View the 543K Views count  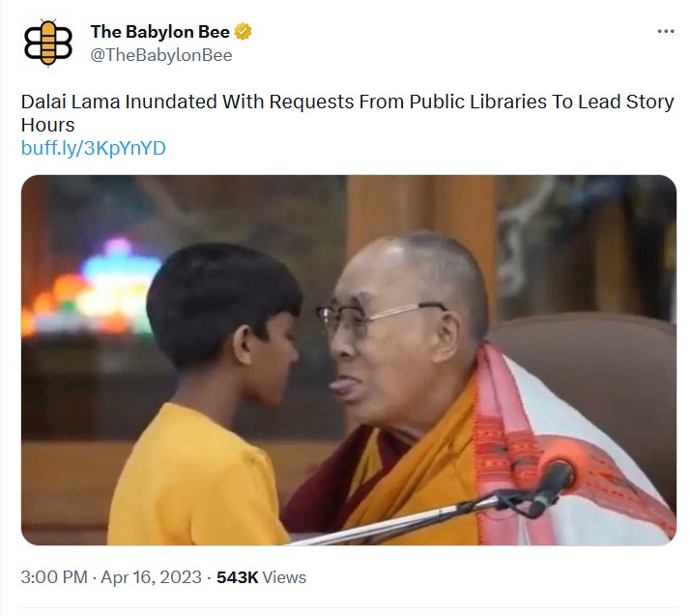pyautogui.click(x=261, y=577)
